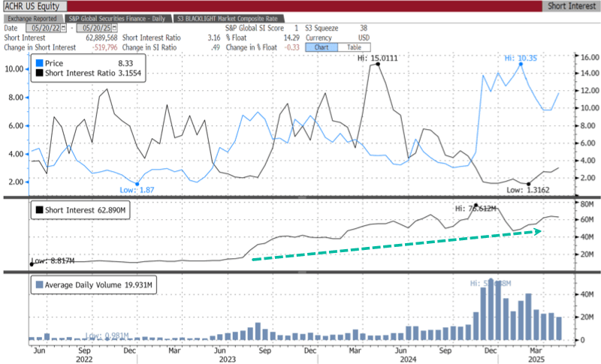
Task: Switch to Table view
Action: coord(352,46)
